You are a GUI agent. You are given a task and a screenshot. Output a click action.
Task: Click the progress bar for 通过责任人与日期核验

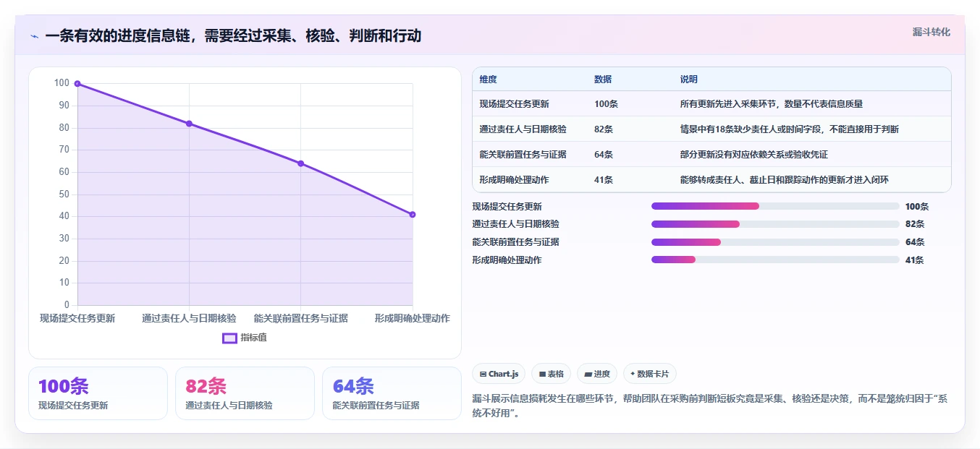click(x=775, y=224)
